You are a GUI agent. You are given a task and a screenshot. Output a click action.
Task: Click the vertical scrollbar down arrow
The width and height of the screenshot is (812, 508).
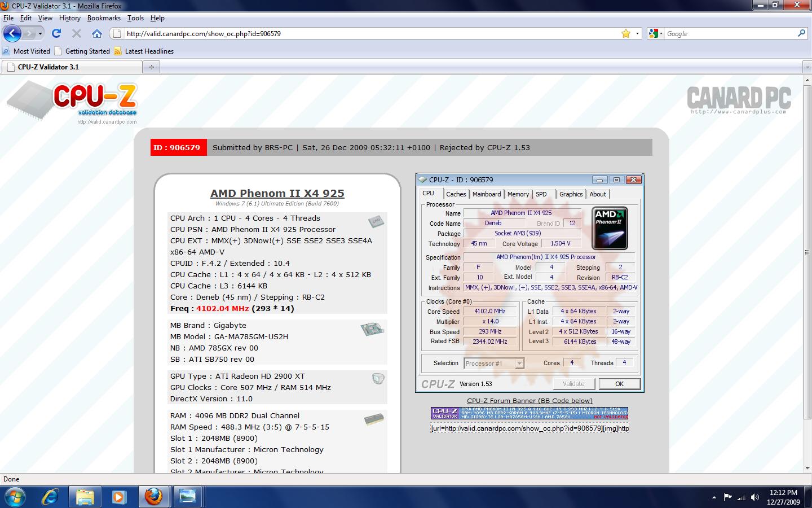click(807, 469)
